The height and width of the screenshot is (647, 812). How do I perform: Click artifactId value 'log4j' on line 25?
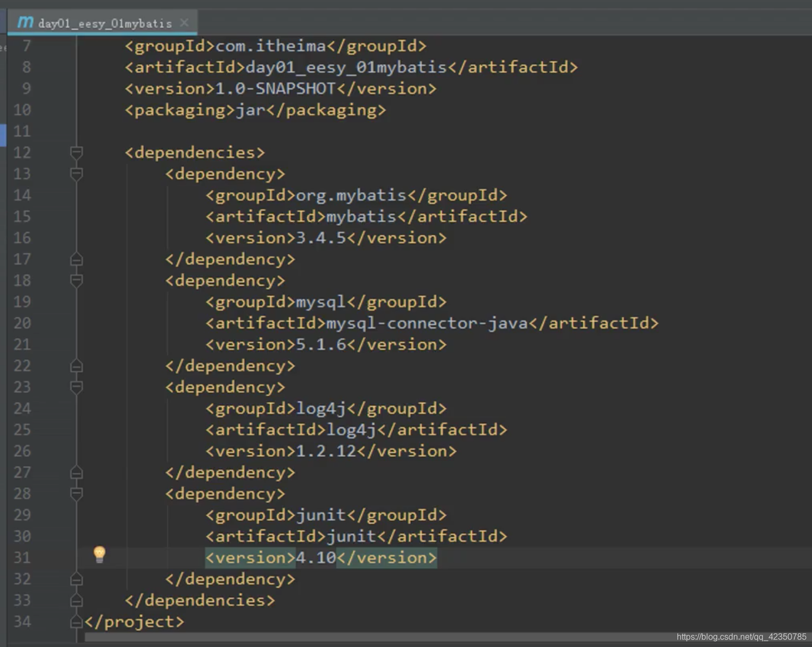coord(351,429)
